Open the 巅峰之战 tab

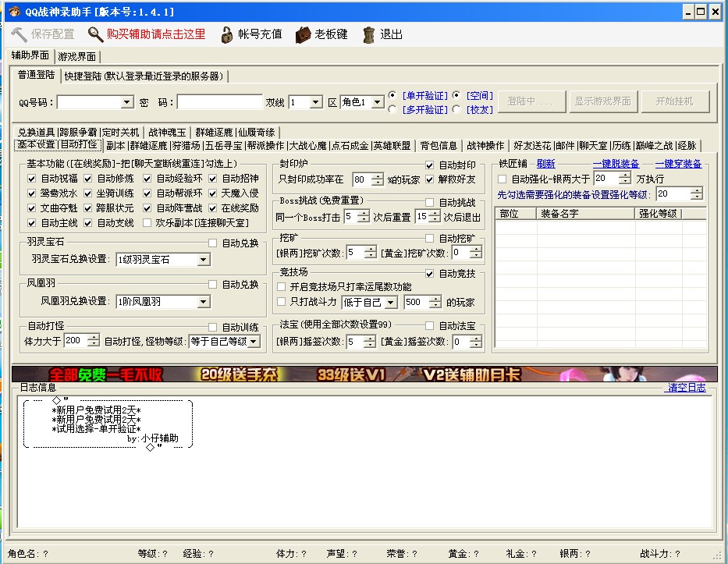click(654, 146)
